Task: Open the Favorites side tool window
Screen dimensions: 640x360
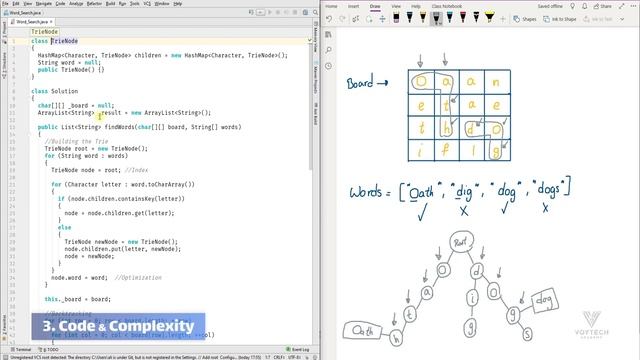Action: click(4, 329)
